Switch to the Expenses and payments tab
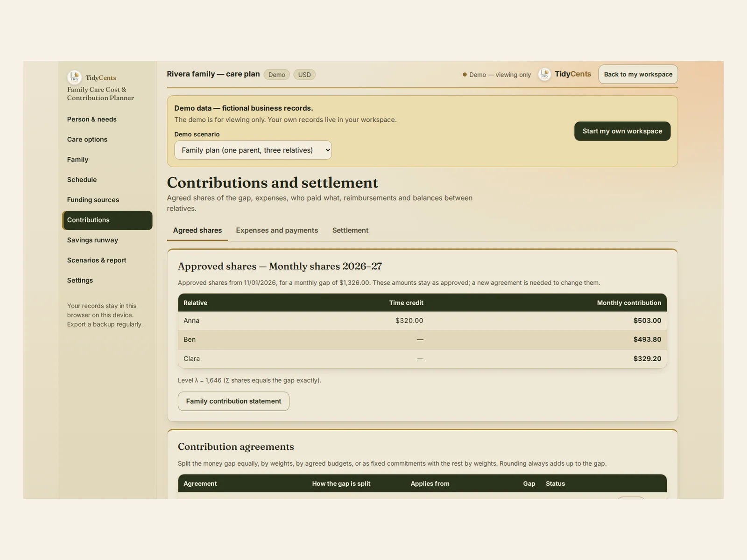 (x=277, y=230)
